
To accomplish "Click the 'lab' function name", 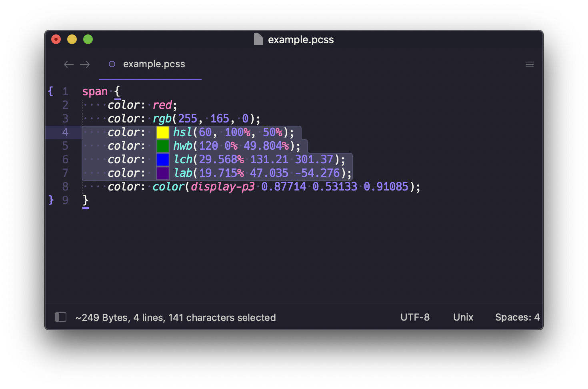I will tap(183, 173).
